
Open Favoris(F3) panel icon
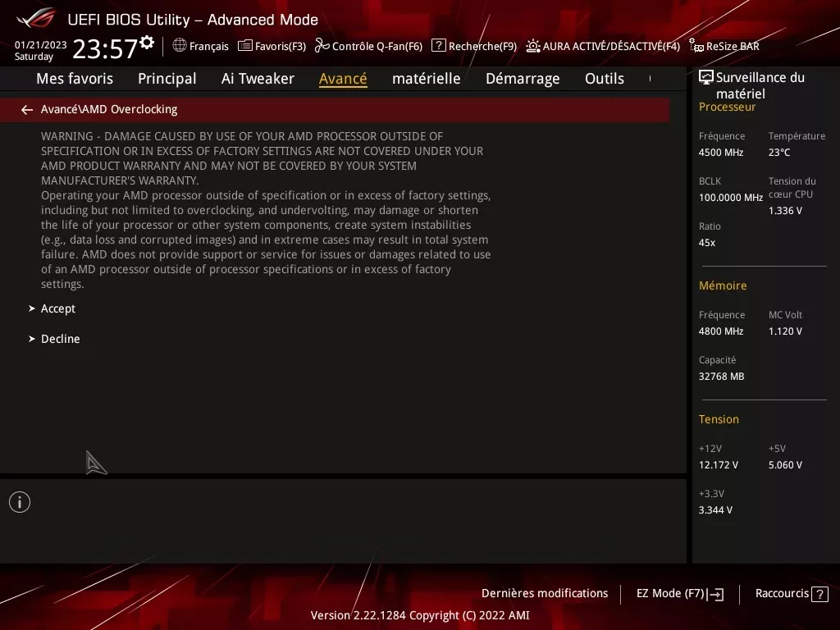pyautogui.click(x=246, y=47)
